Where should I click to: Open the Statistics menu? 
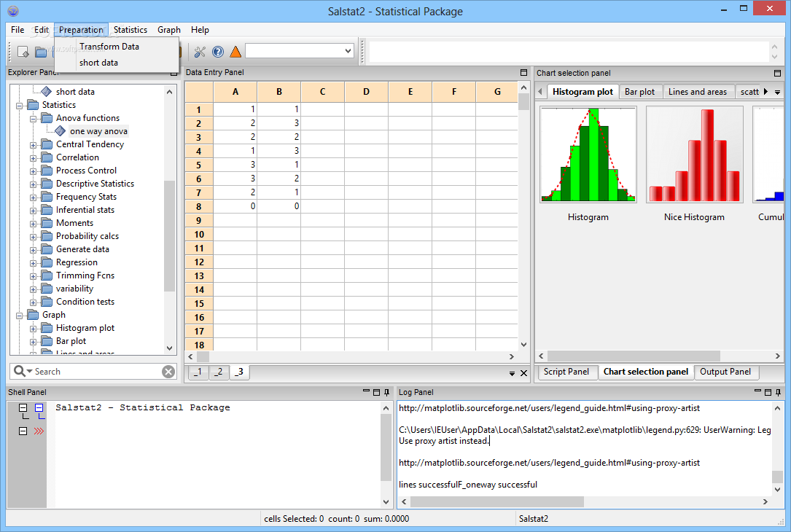click(130, 30)
